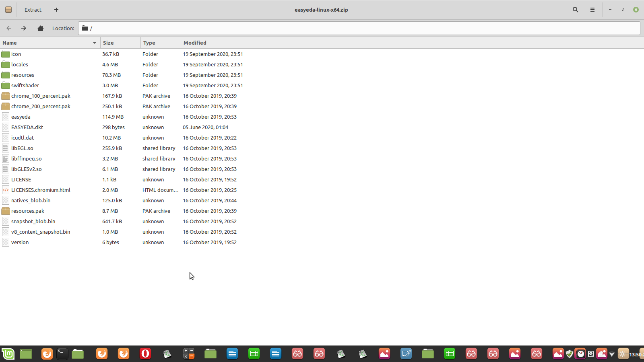
Task: Select the v8_context_snapshot.bin file name
Action: coord(41,232)
